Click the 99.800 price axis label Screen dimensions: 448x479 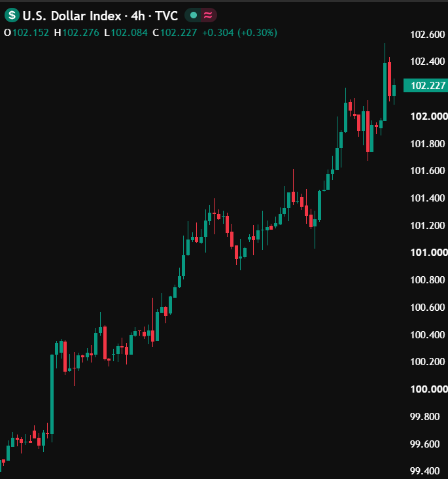pos(425,416)
